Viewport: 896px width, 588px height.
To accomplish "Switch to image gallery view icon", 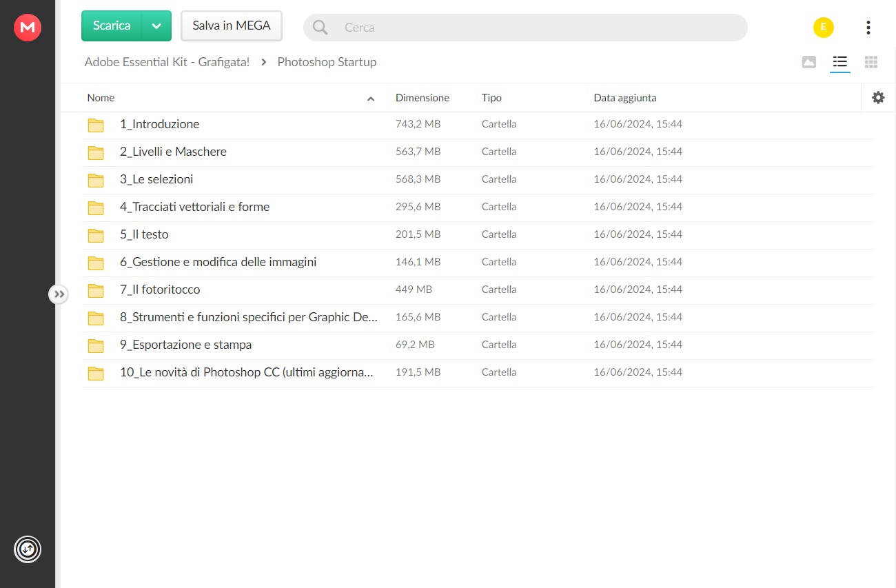I will [809, 62].
